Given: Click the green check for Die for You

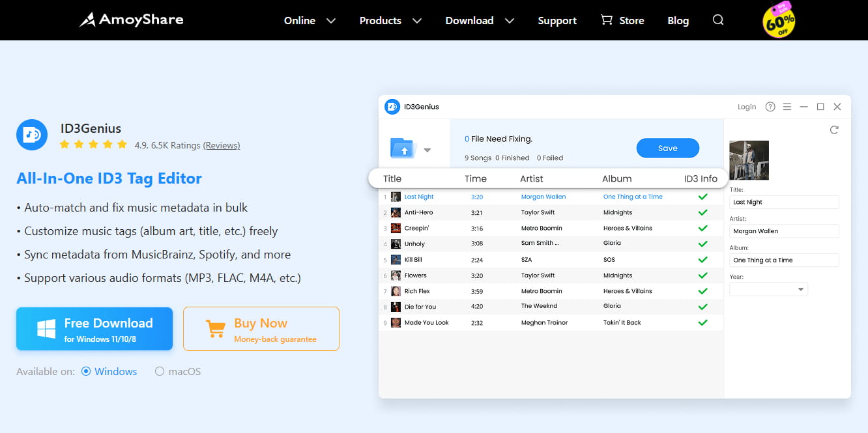Looking at the screenshot, I should (702, 307).
